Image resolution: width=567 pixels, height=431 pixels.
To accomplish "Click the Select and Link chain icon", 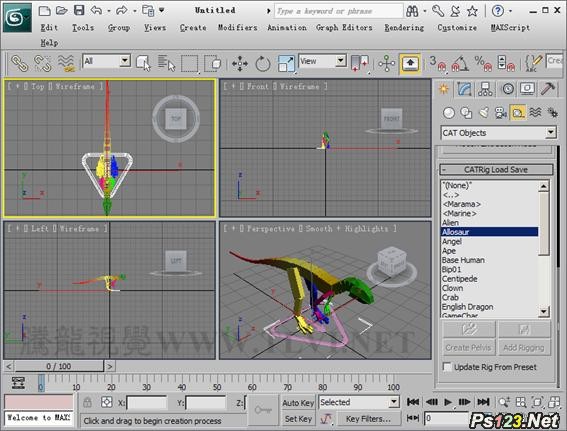I will coord(20,63).
